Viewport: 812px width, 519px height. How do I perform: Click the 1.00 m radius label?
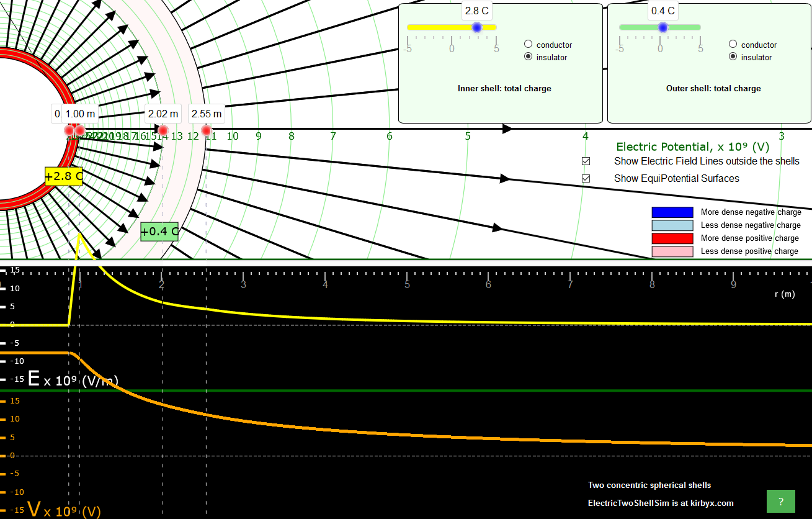(x=81, y=114)
